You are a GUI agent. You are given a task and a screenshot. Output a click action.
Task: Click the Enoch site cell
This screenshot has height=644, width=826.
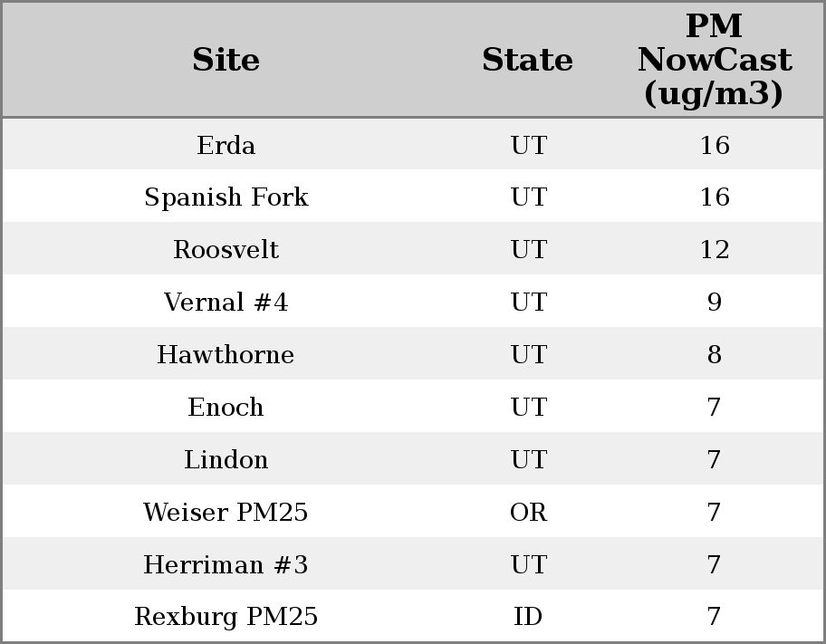pos(226,408)
